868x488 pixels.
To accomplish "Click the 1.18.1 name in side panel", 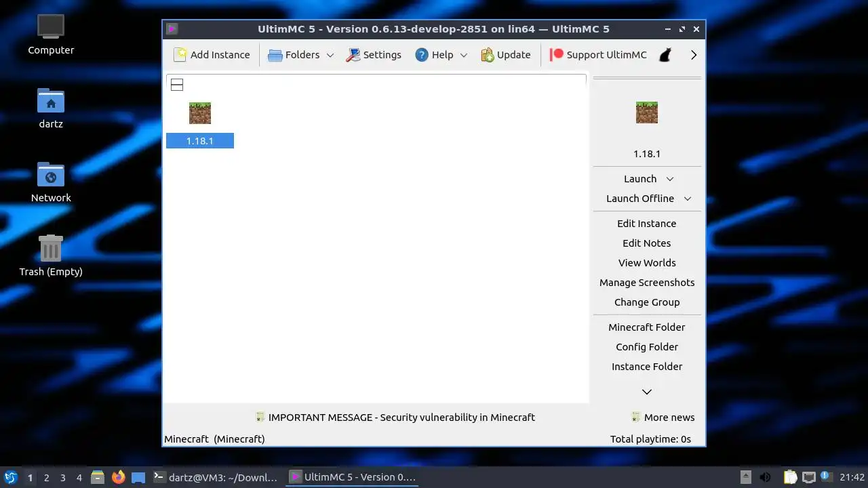I will [647, 154].
